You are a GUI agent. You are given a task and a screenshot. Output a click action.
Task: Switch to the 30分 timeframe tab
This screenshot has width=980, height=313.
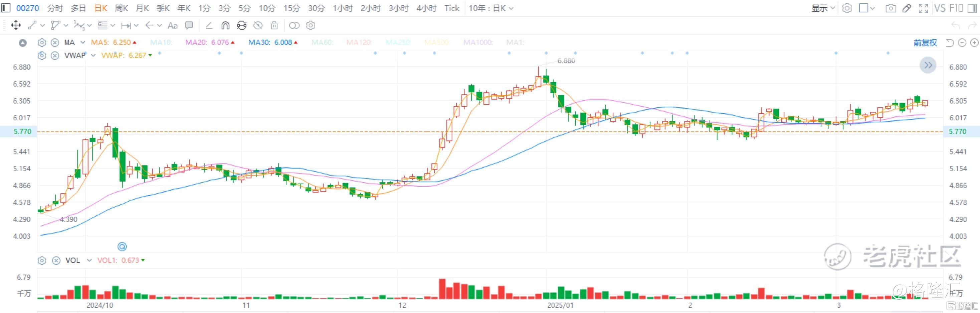coord(316,8)
